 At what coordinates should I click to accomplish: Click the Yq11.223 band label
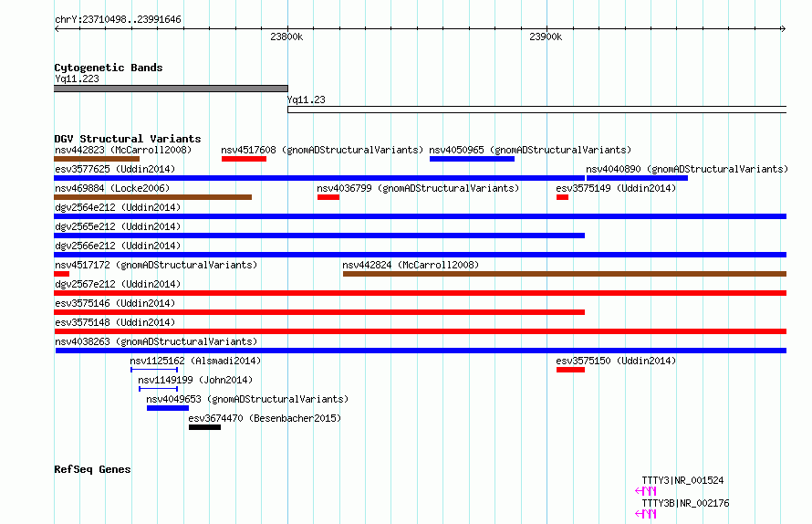(77, 79)
